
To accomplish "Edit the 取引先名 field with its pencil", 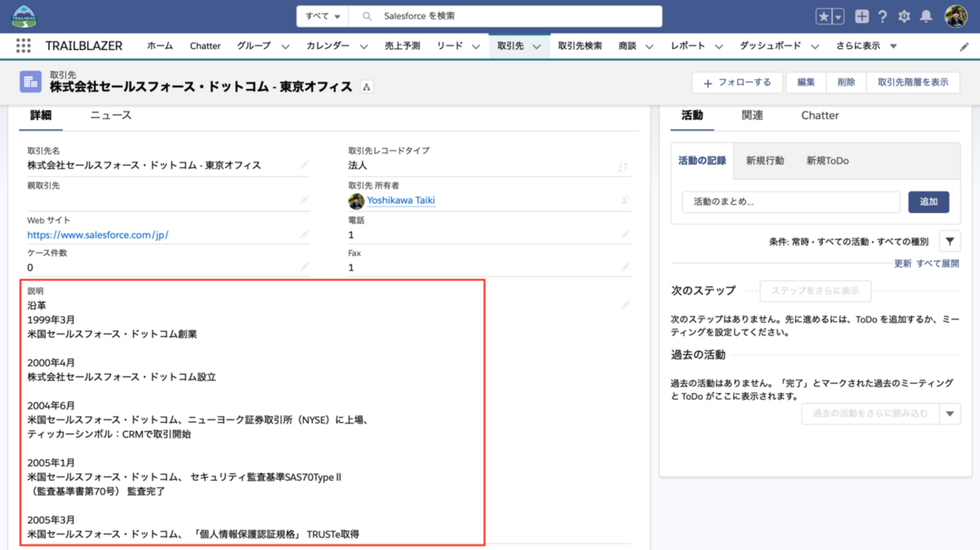I will click(305, 165).
